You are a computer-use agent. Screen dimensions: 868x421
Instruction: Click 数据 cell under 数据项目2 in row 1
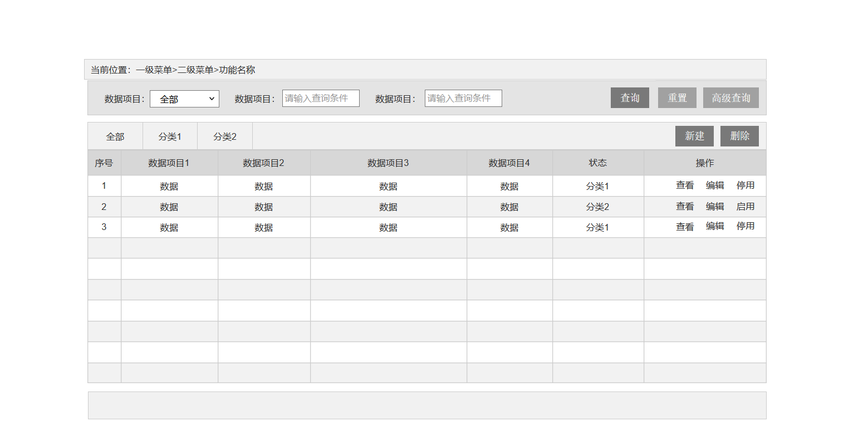[264, 187]
